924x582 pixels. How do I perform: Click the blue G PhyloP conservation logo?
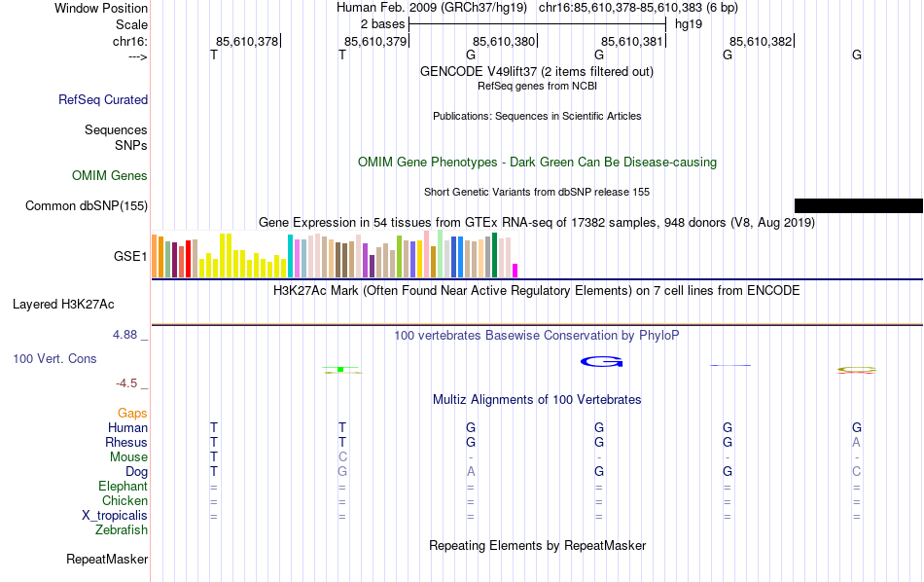pos(601,361)
